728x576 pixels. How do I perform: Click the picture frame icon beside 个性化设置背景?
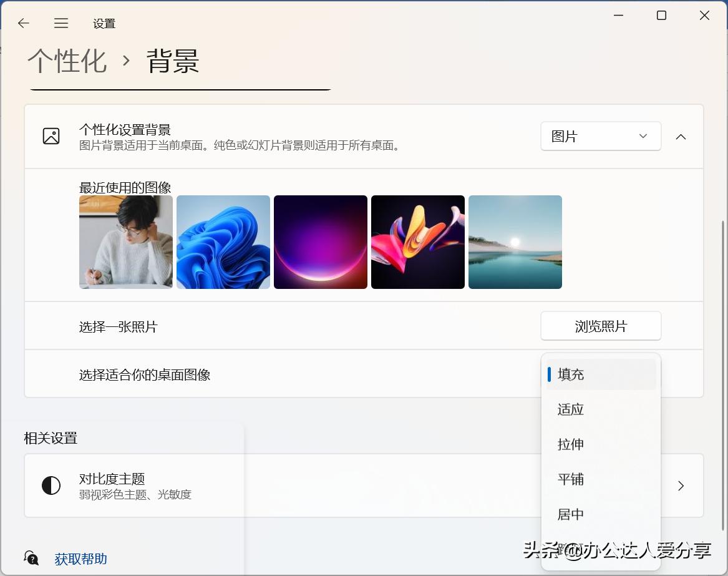coord(52,136)
